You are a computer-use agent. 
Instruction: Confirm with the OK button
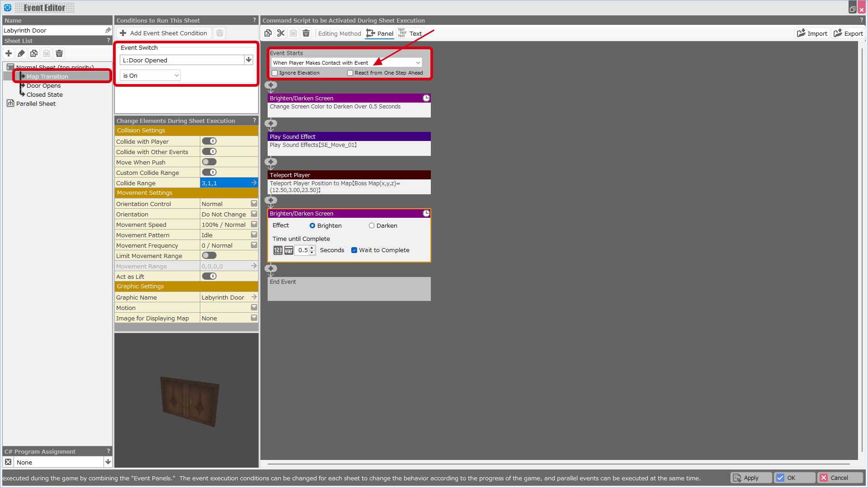794,478
